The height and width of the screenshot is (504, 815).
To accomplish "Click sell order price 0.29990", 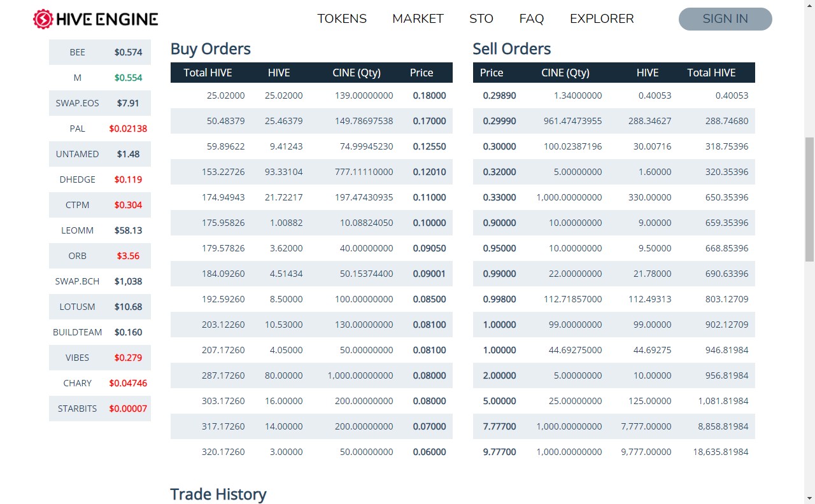I will [x=499, y=121].
